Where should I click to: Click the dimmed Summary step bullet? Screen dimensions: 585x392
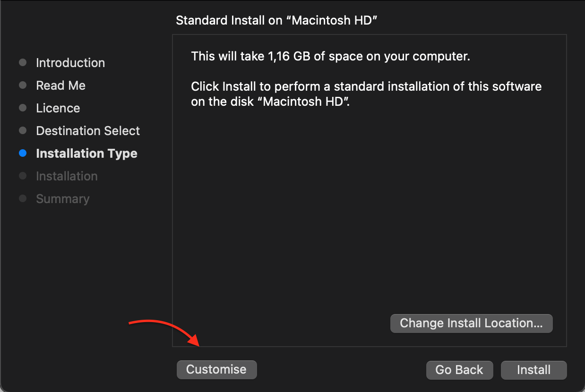23,199
